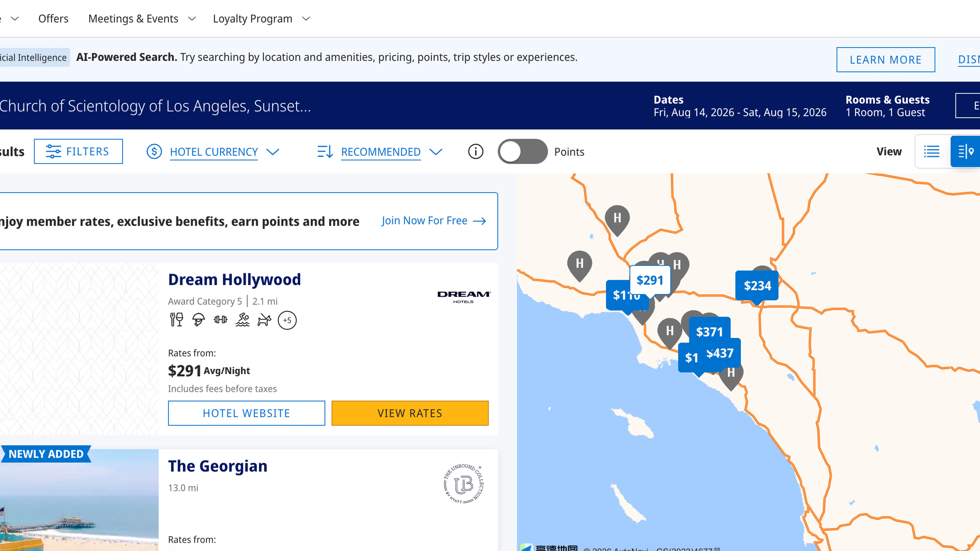Screen dimensions: 980x551
Task: Open the rates information circle icon
Action: [x=475, y=151]
